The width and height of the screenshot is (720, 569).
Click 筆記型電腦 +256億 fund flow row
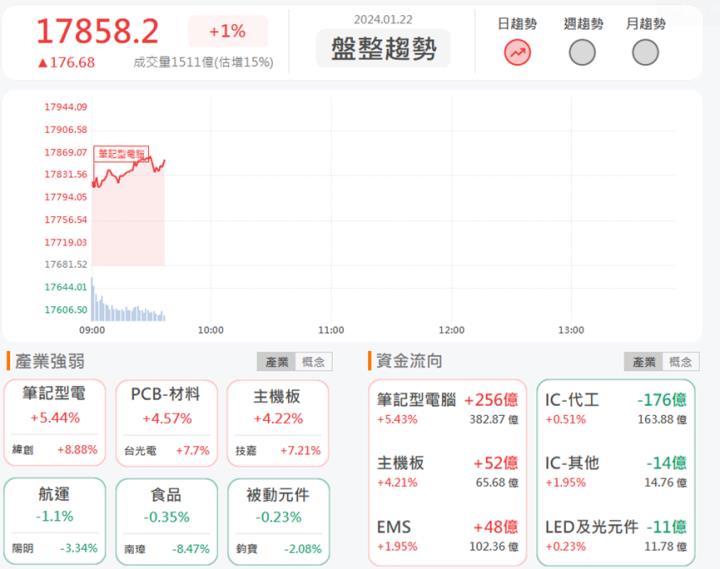point(447,408)
